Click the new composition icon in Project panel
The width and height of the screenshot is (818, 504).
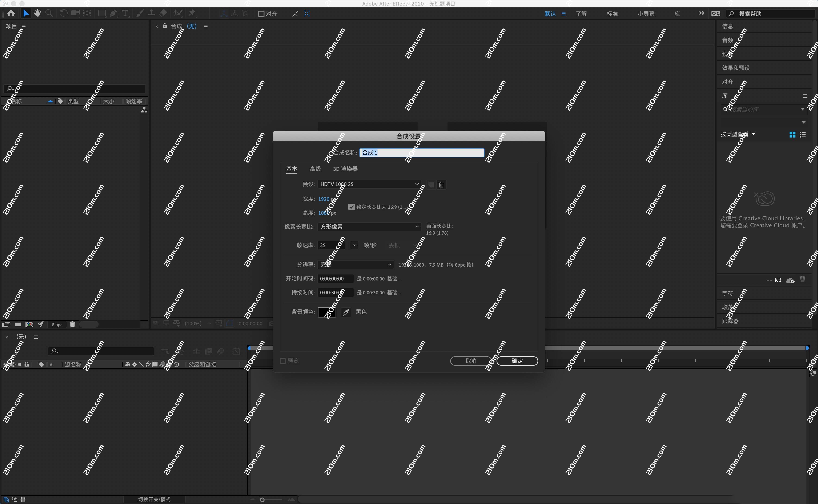coord(29,324)
